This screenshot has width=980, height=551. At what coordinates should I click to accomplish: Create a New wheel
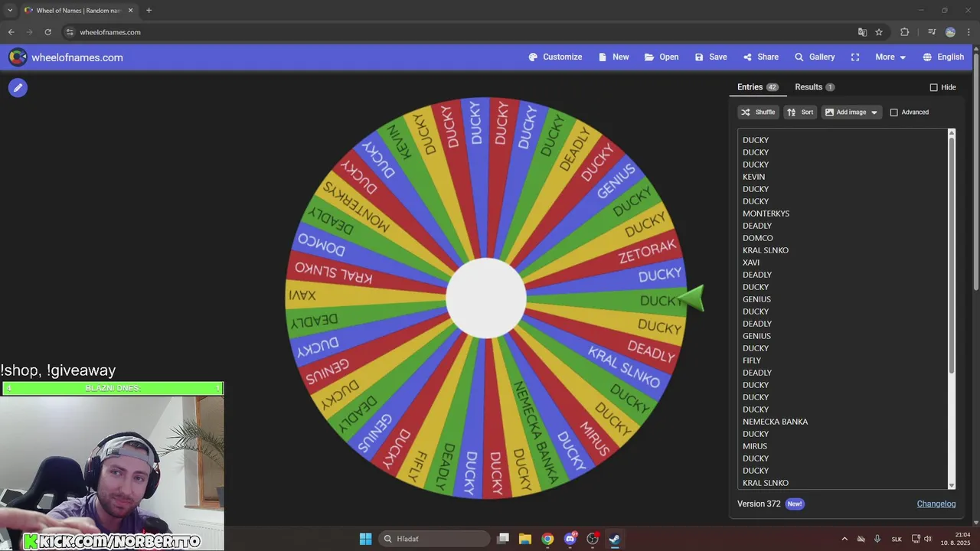pos(613,57)
